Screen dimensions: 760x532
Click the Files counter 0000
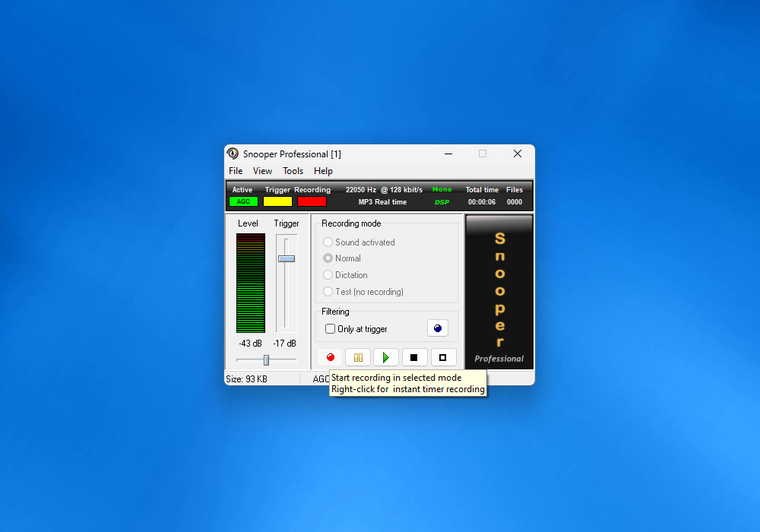[x=515, y=202]
